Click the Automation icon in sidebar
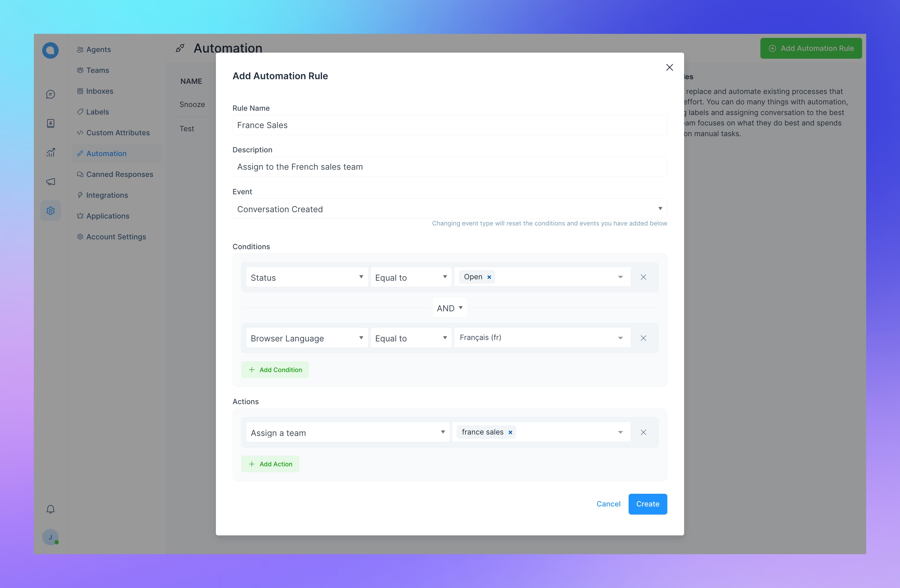Image resolution: width=900 pixels, height=588 pixels. (79, 154)
